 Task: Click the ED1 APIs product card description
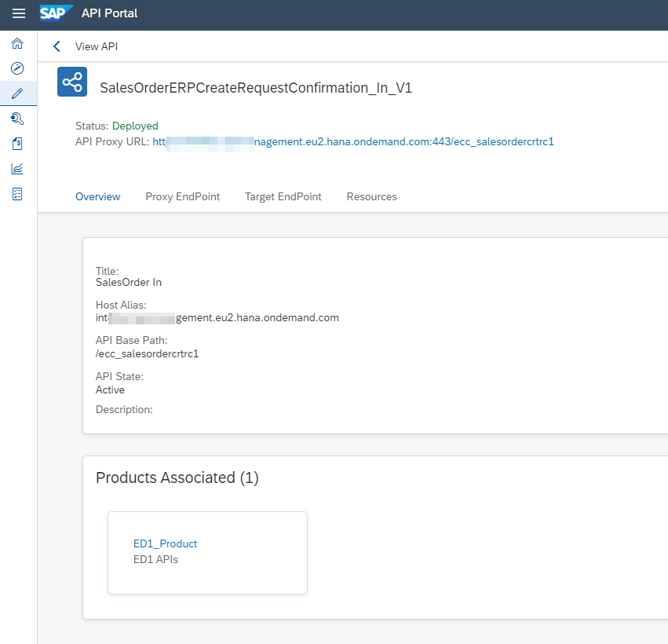tap(155, 560)
